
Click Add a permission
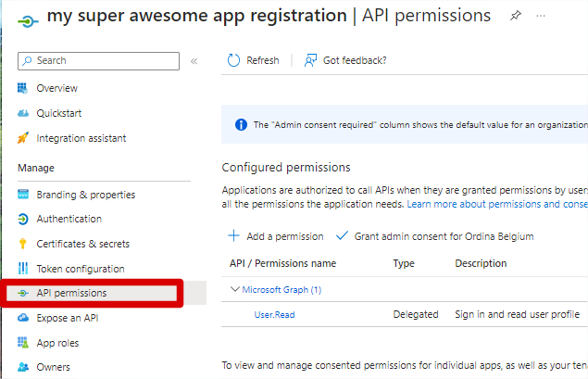coord(276,236)
